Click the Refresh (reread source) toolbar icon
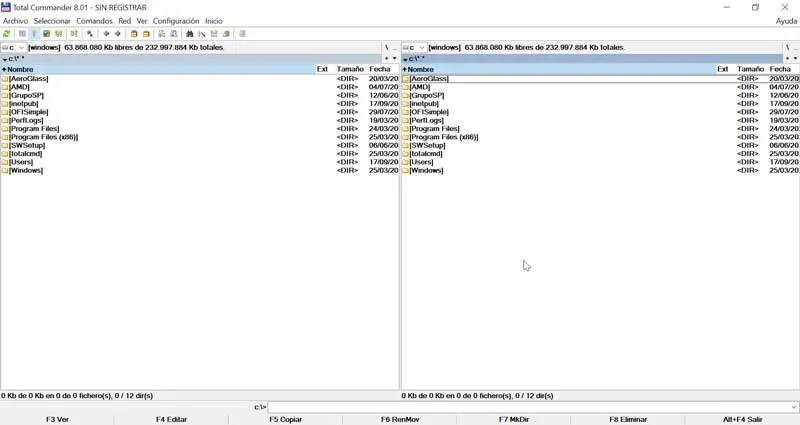Screen dimensions: 800x425 7,34
